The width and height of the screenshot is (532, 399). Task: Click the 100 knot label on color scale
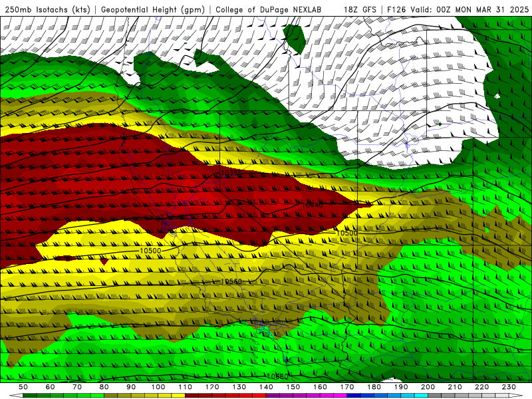(158, 387)
